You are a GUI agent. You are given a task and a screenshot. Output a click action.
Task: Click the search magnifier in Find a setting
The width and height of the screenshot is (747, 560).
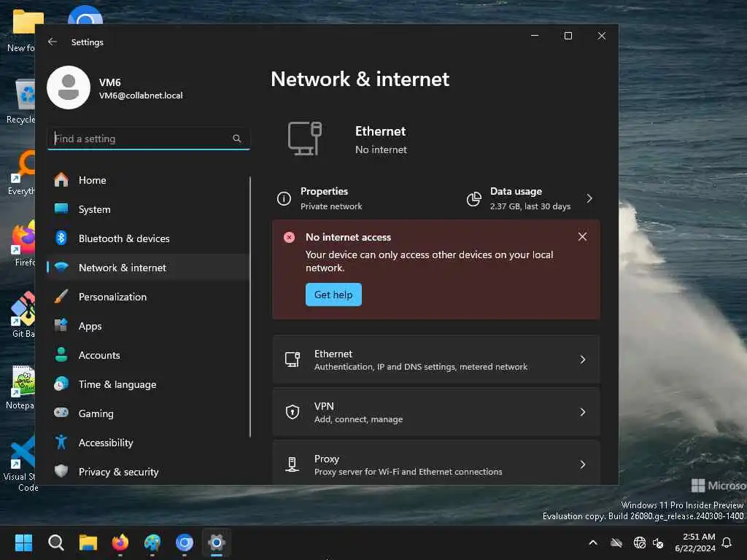[237, 139]
